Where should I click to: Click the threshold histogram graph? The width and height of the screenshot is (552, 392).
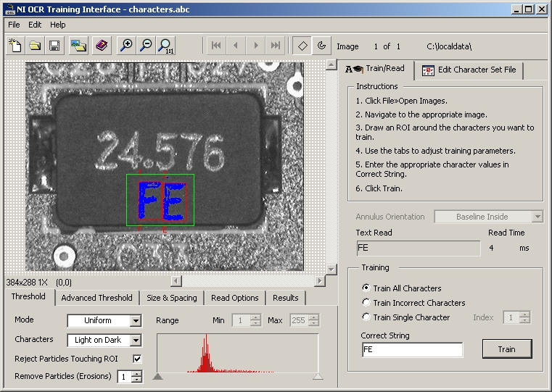pos(238,353)
